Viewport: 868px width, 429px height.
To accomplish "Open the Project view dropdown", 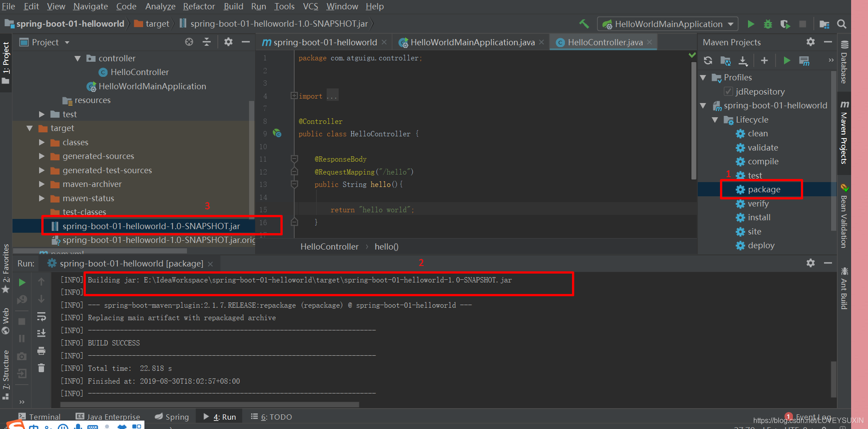I will pos(67,43).
